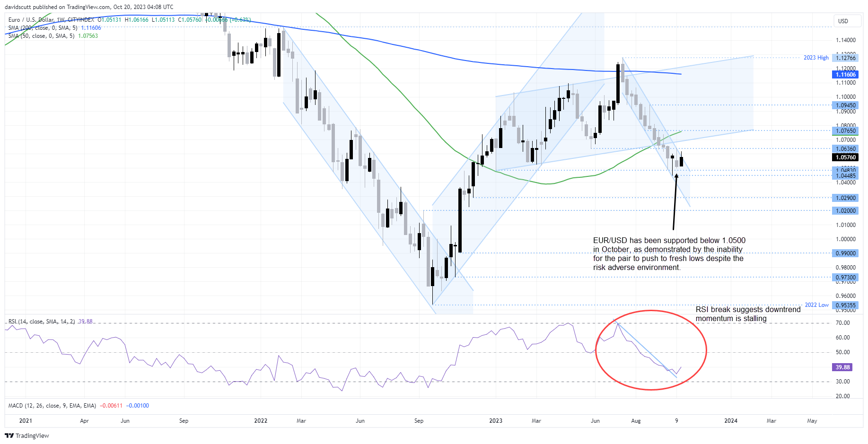Click the 1.09450 price level tag
Viewport: 868px width, 444px height.
coord(846,105)
